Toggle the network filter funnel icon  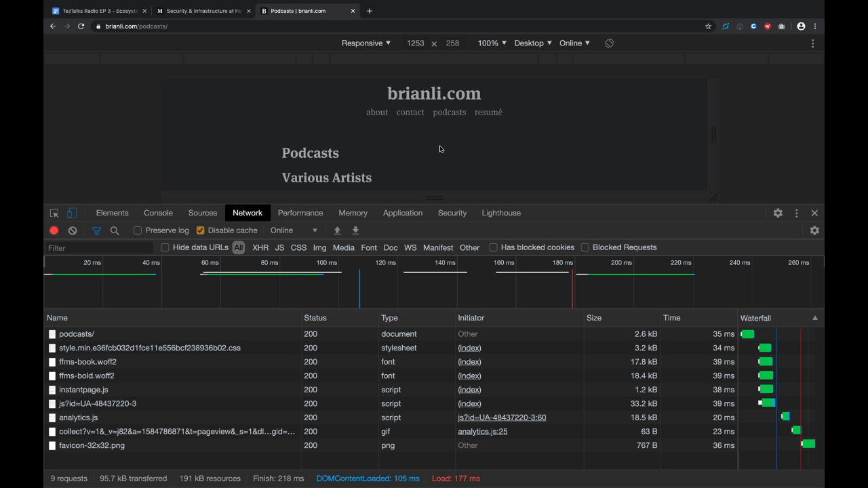pyautogui.click(x=96, y=230)
